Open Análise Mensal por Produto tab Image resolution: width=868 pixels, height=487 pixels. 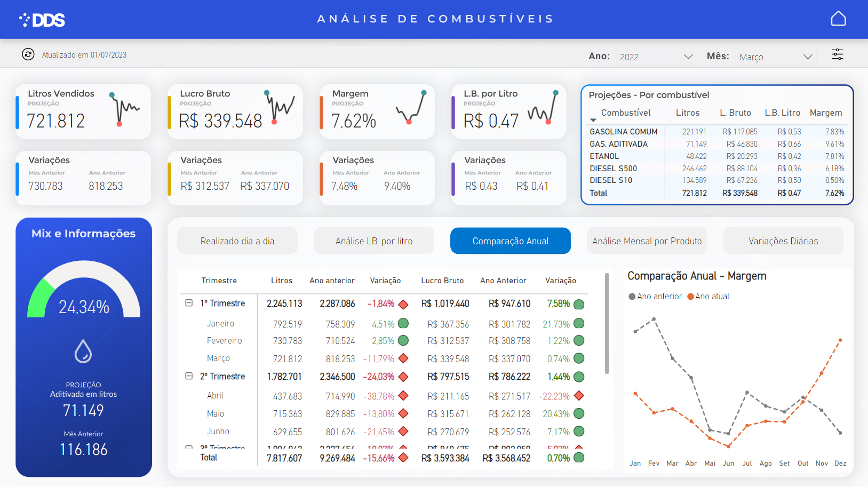(647, 241)
